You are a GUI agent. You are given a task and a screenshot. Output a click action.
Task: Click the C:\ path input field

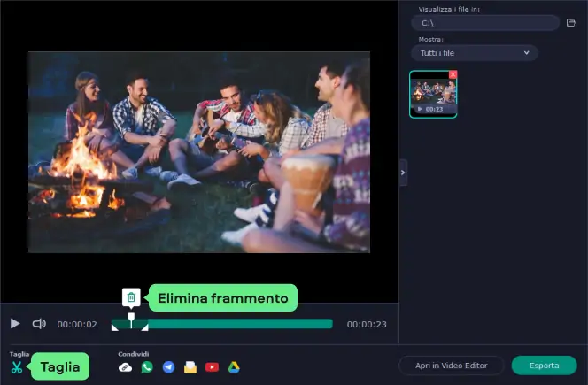click(x=485, y=23)
